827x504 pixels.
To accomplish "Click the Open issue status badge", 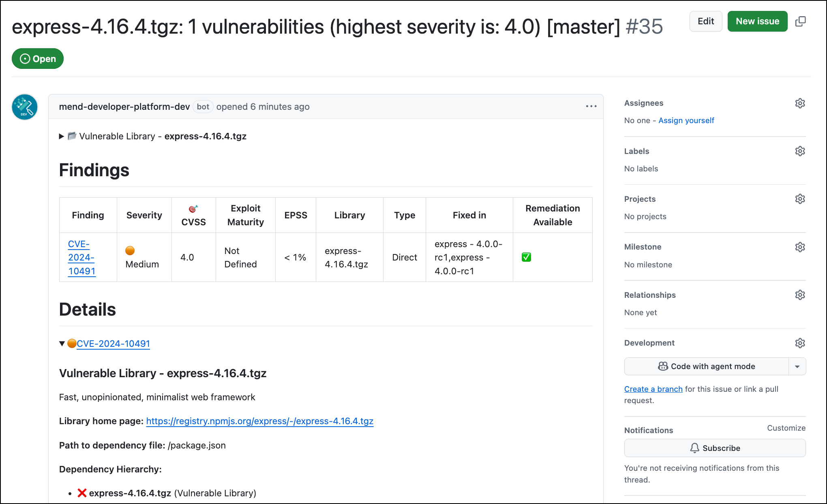I will 38,59.
